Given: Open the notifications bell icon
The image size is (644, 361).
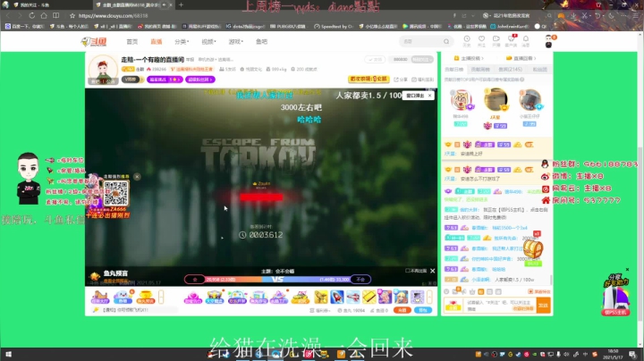Looking at the screenshot, I should 526,40.
